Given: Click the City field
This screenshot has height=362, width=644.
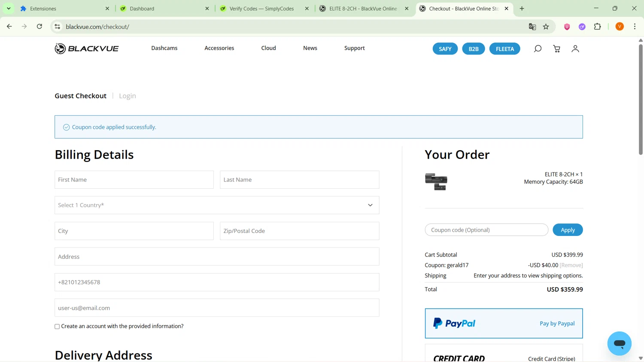Looking at the screenshot, I should pyautogui.click(x=134, y=231).
